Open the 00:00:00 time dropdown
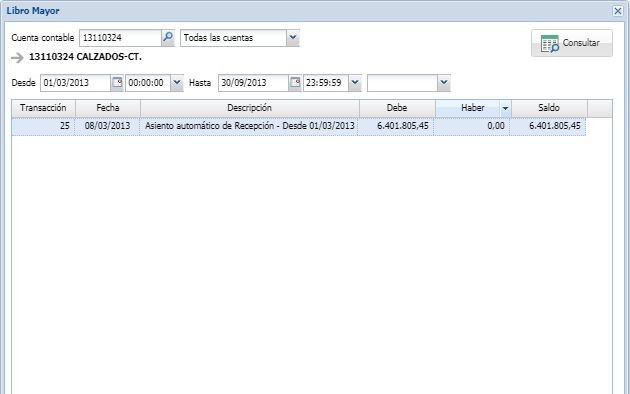Screen dimensions: 630x394 (x=177, y=83)
